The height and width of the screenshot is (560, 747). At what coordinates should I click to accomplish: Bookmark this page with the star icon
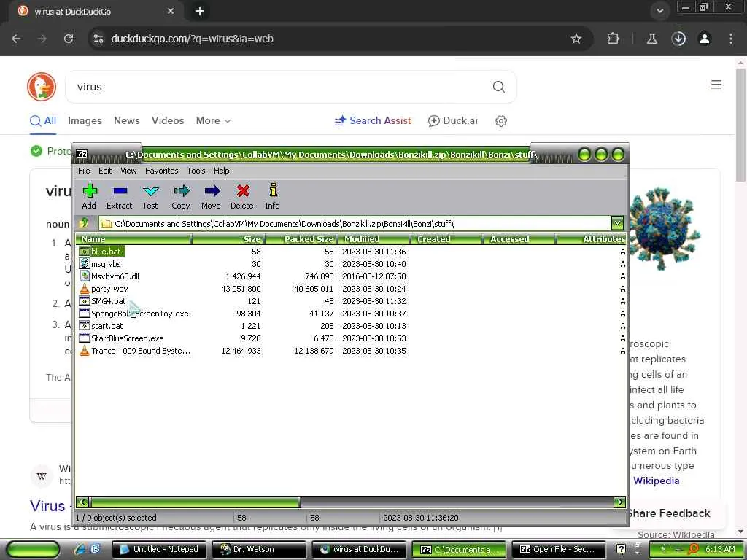click(576, 39)
